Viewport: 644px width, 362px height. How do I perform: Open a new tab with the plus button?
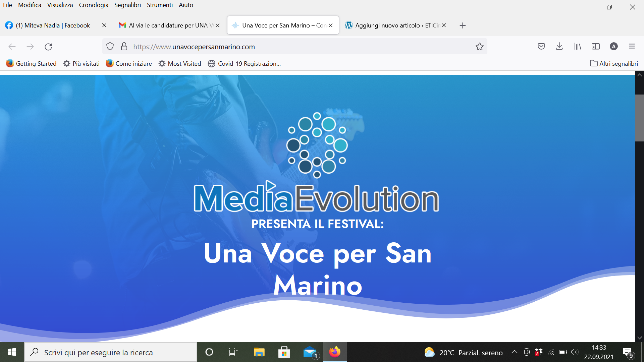pyautogui.click(x=463, y=25)
